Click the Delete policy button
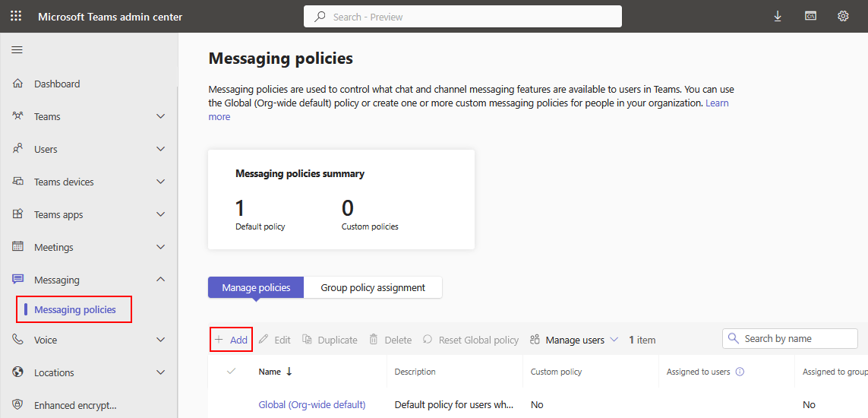This screenshot has width=868, height=418. pyautogui.click(x=390, y=340)
